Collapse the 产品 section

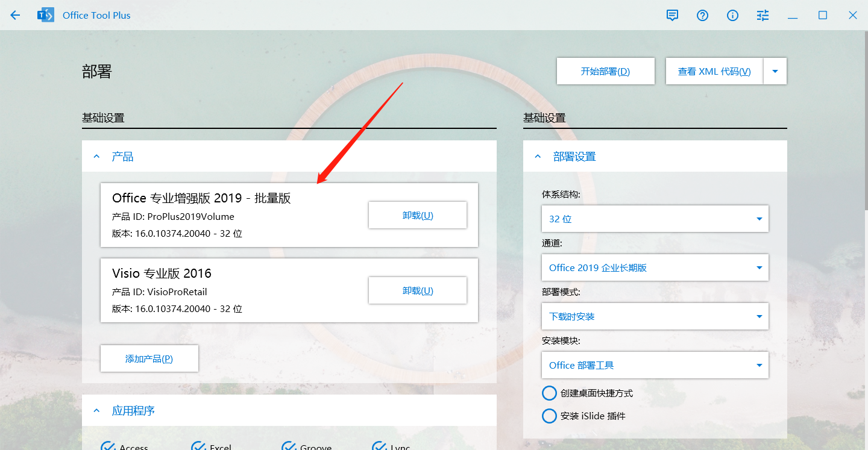(96, 157)
